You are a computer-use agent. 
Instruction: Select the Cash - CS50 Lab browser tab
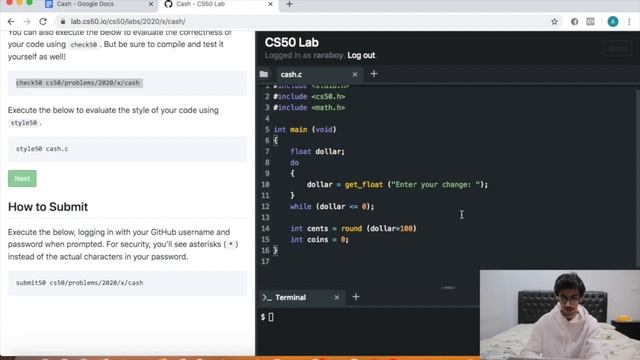tap(200, 4)
